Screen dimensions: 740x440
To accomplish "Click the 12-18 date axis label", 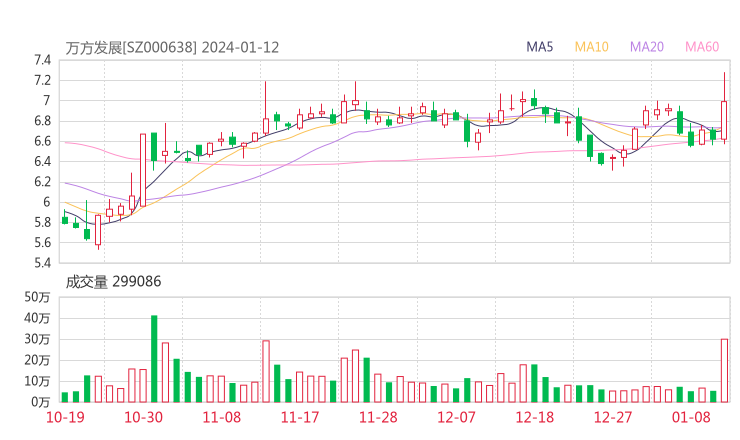I will coord(535,417).
